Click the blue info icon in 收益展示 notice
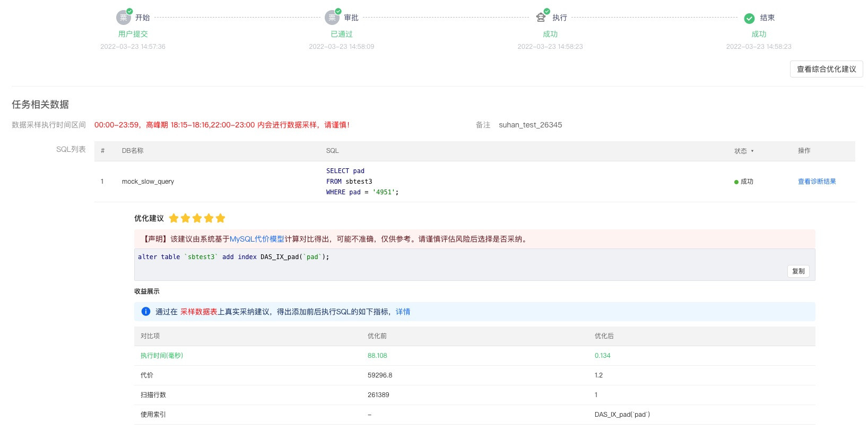 [x=146, y=312]
